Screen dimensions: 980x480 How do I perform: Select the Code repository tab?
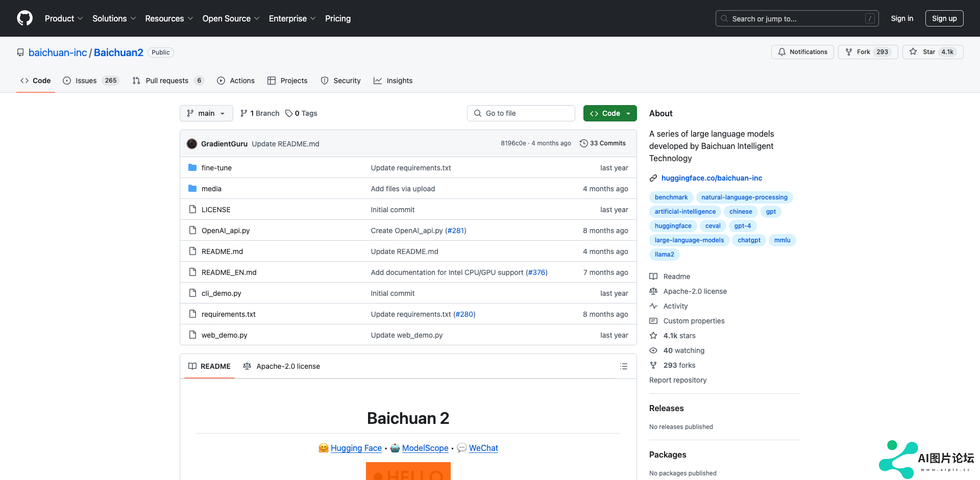[x=36, y=81]
